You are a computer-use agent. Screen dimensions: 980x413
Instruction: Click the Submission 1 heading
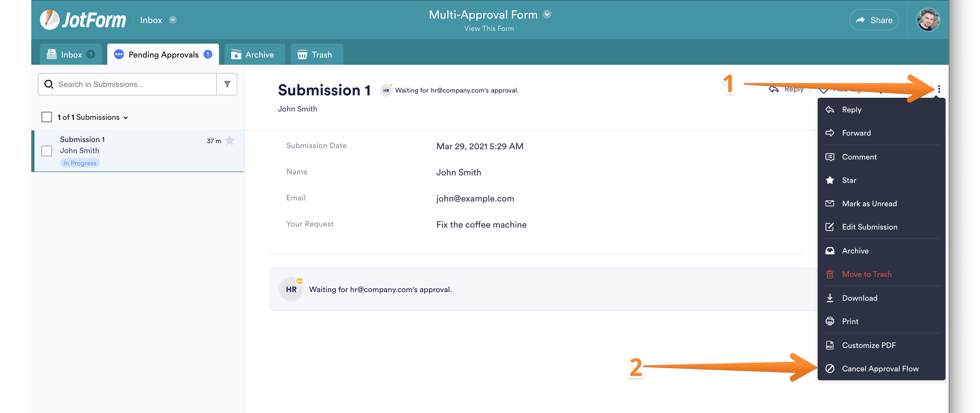[x=324, y=90]
